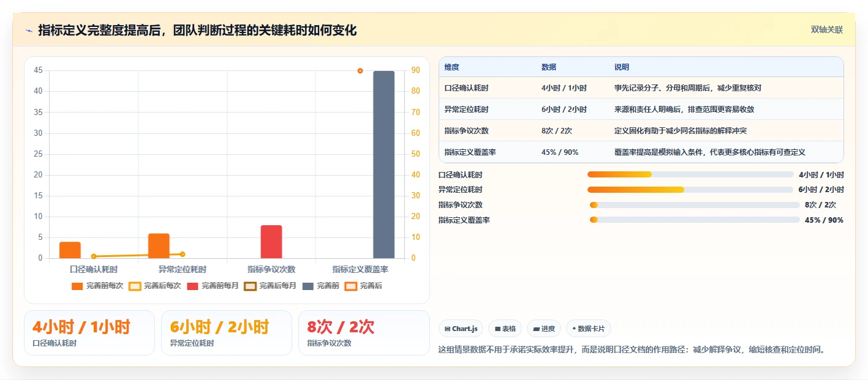Select the 异常定位耗时 table row cell

[x=467, y=110]
